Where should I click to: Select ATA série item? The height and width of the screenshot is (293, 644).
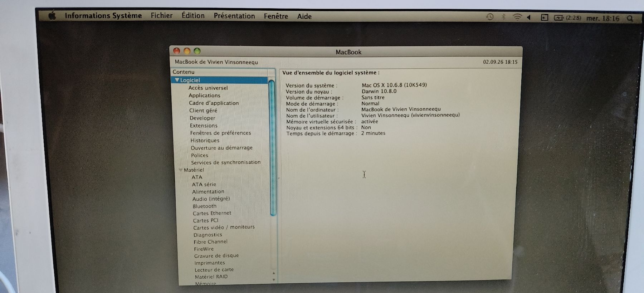204,185
